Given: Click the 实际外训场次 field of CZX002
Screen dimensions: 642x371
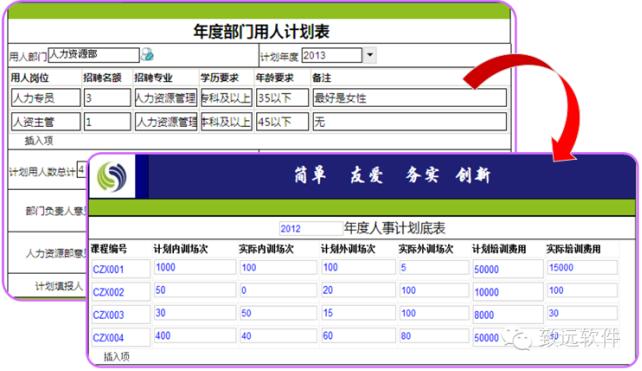Looking at the screenshot, I should click(434, 290).
